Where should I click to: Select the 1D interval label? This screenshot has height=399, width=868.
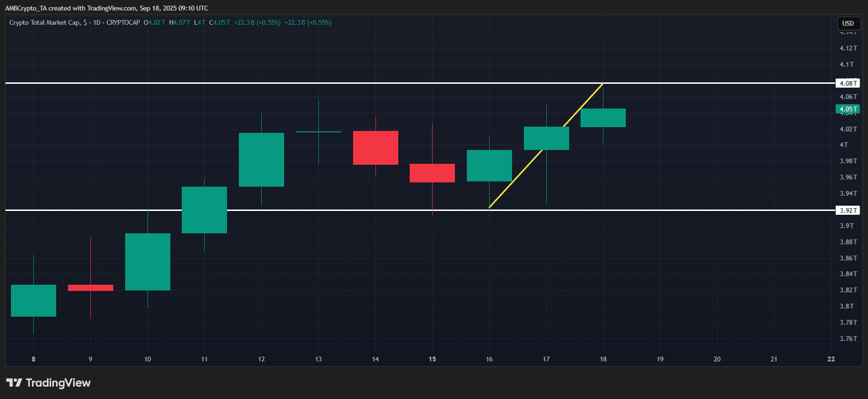tap(97, 22)
